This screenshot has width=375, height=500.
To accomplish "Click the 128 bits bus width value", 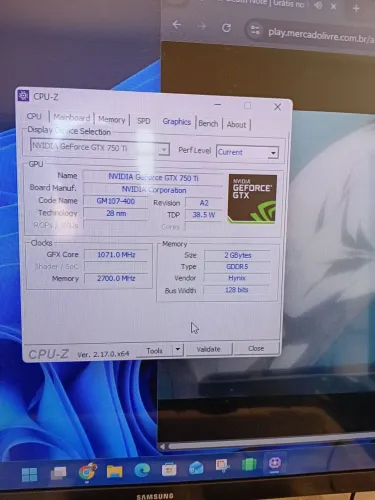I will (x=236, y=290).
